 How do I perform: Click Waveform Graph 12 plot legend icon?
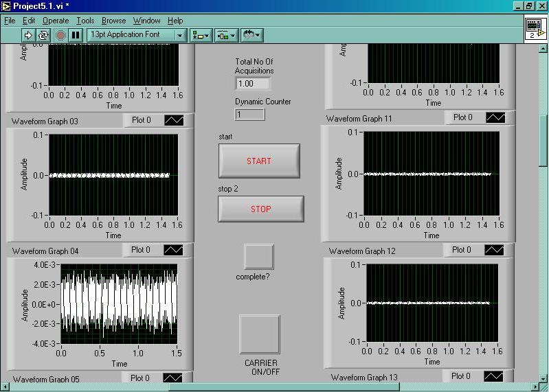click(494, 250)
